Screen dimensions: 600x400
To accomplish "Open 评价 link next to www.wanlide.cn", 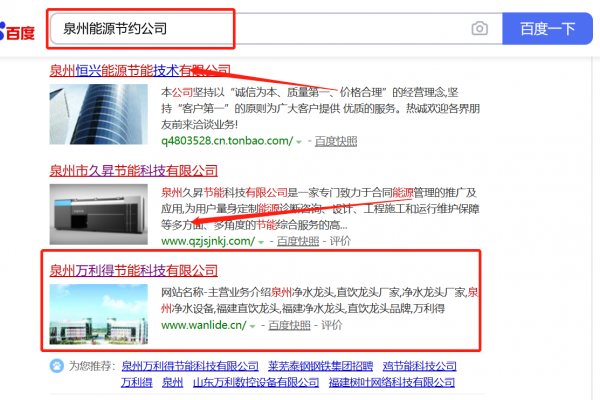I will tap(331, 325).
